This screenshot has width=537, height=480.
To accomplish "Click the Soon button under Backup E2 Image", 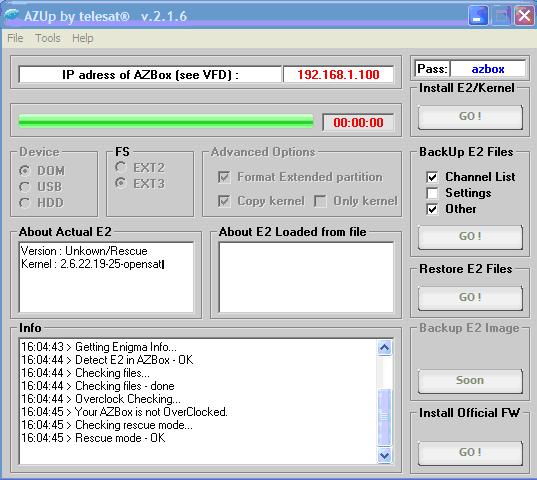I will pyautogui.click(x=470, y=380).
